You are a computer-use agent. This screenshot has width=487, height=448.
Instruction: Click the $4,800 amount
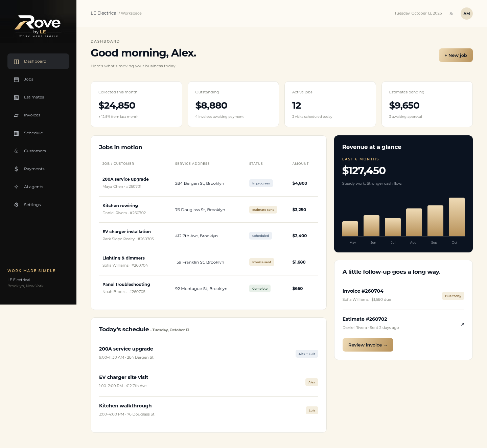(300, 183)
